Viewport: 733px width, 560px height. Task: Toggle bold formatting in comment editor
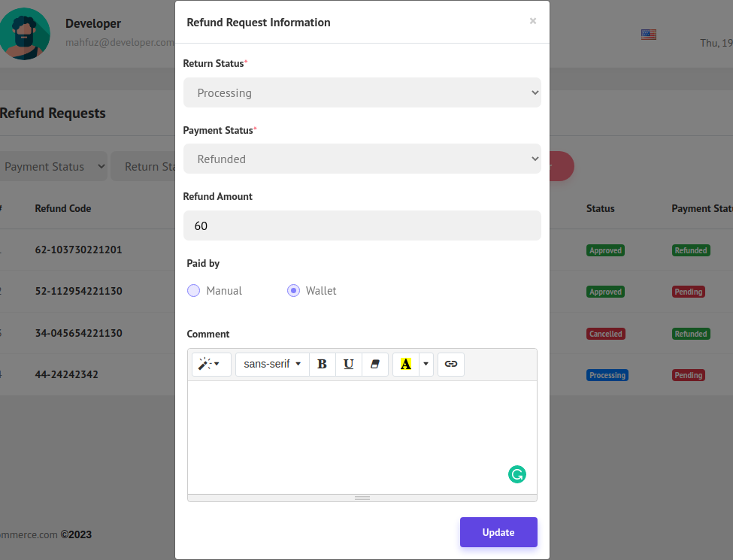click(322, 365)
